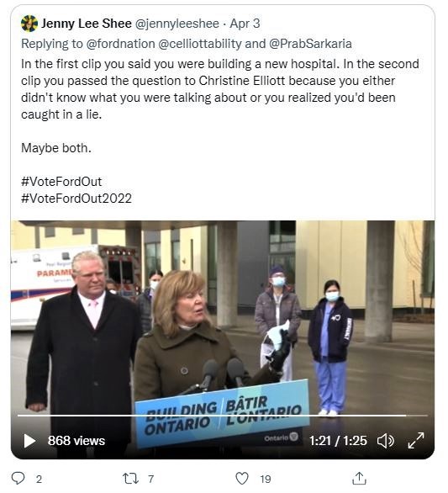Open the #VoteFordOut hashtag

pyautogui.click(x=61, y=182)
